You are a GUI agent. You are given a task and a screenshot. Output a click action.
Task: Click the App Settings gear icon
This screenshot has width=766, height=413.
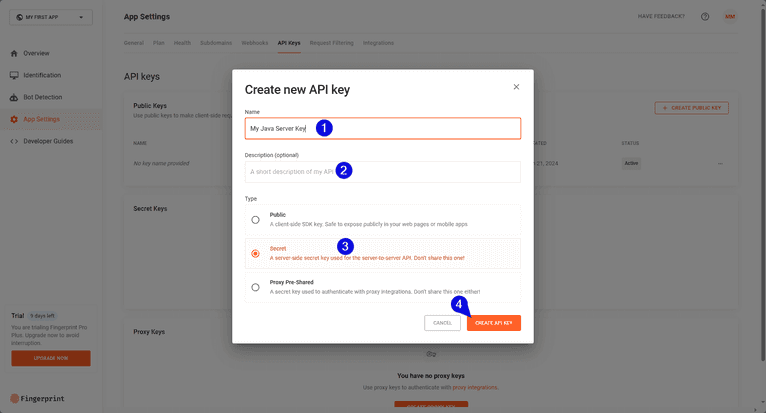[14, 119]
